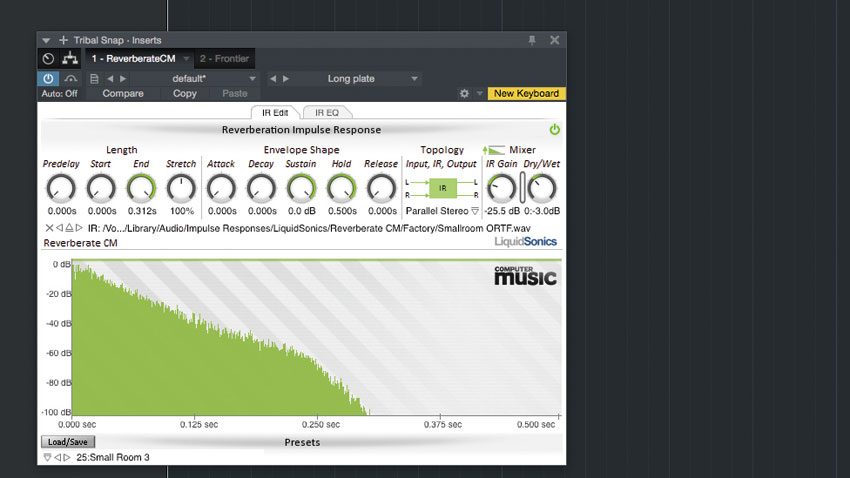Click the IR Gain value -25.5 dB
The height and width of the screenshot is (478, 850).
click(x=501, y=211)
